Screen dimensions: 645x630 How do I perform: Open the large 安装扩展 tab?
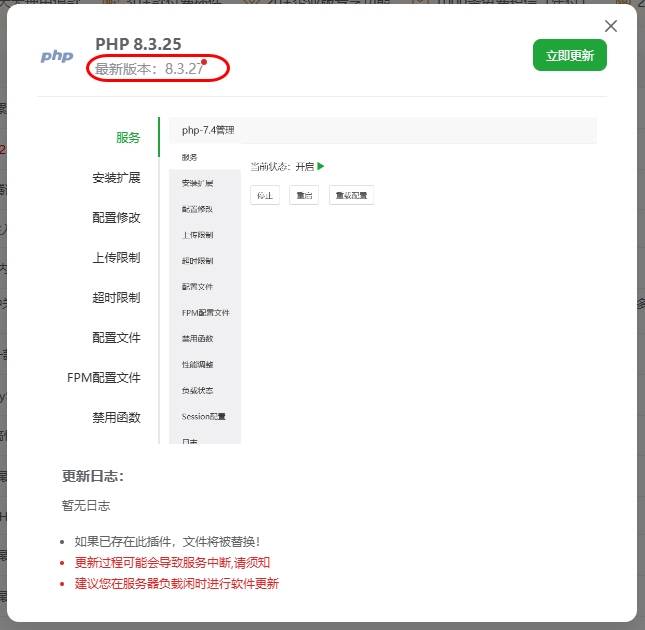click(116, 178)
